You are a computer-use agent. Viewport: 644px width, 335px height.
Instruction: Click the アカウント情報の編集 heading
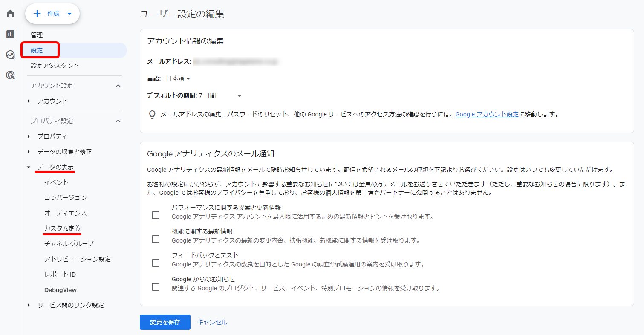pos(185,41)
